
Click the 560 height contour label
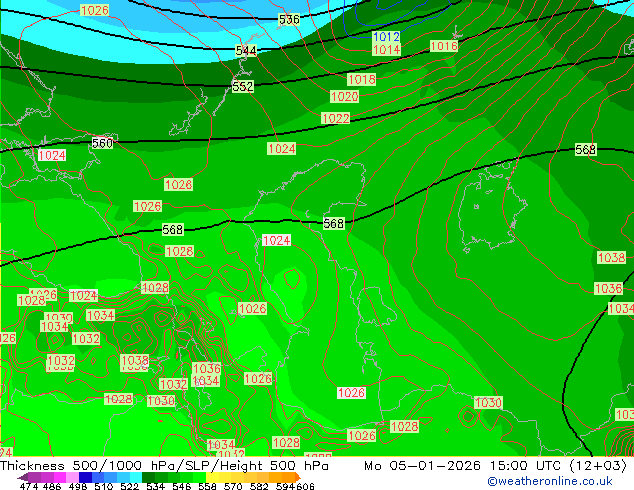point(102,143)
